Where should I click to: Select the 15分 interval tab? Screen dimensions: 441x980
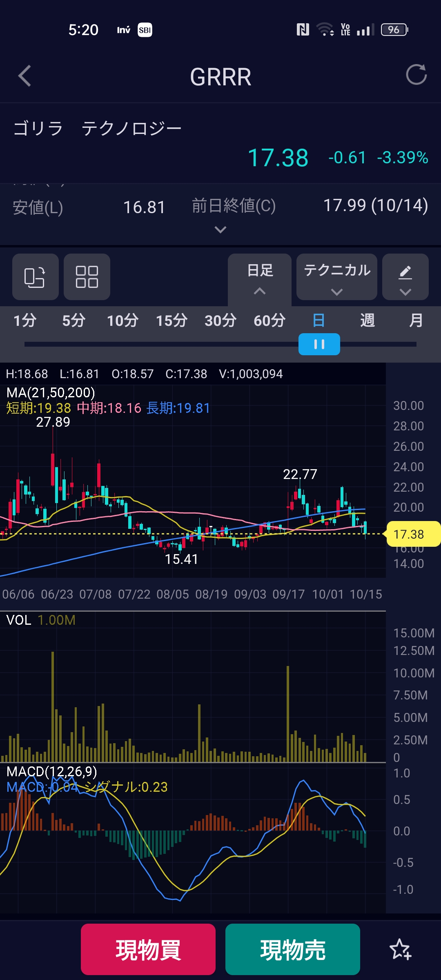(171, 321)
